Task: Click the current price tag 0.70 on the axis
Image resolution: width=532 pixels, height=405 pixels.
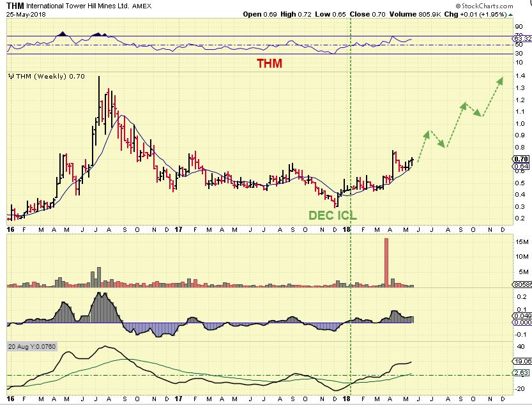Action: (521, 159)
